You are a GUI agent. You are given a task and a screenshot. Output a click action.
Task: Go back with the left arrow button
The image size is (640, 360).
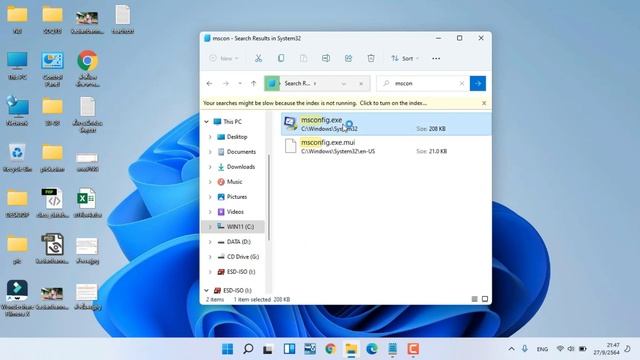[209, 83]
